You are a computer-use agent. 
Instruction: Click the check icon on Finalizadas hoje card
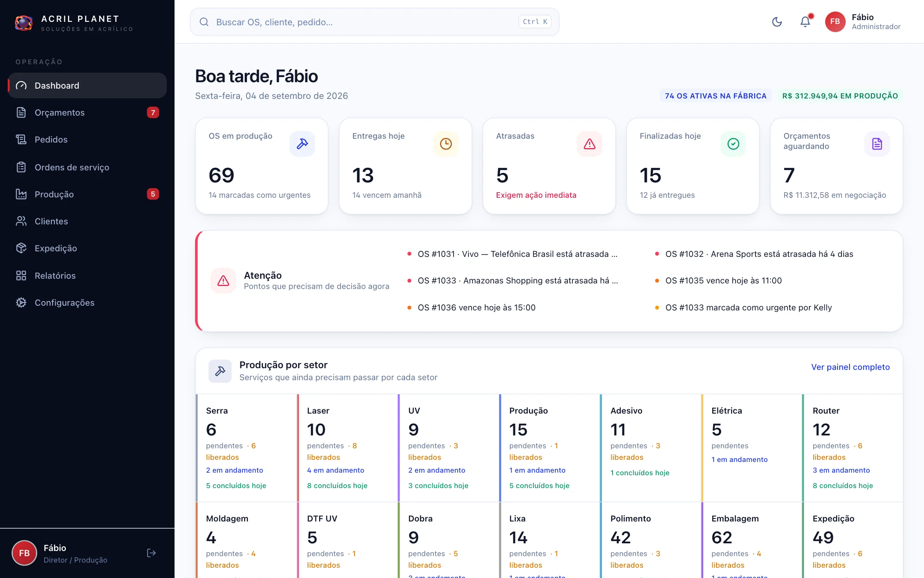[x=733, y=144]
